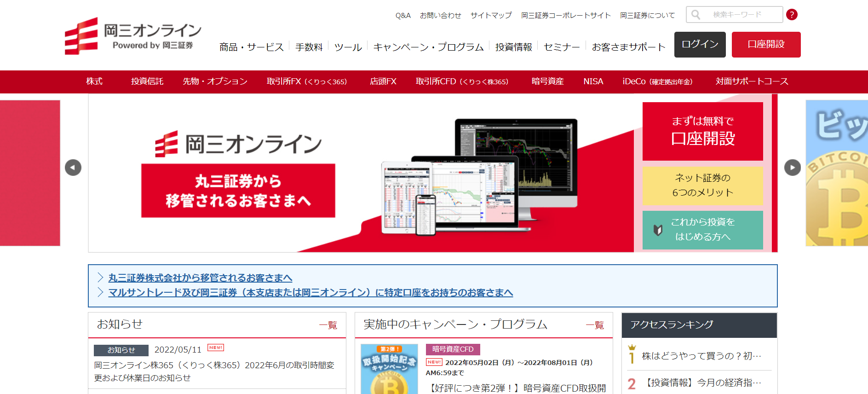This screenshot has height=394, width=868.
Task: Open キャンペーン・プログラム menu
Action: [428, 47]
